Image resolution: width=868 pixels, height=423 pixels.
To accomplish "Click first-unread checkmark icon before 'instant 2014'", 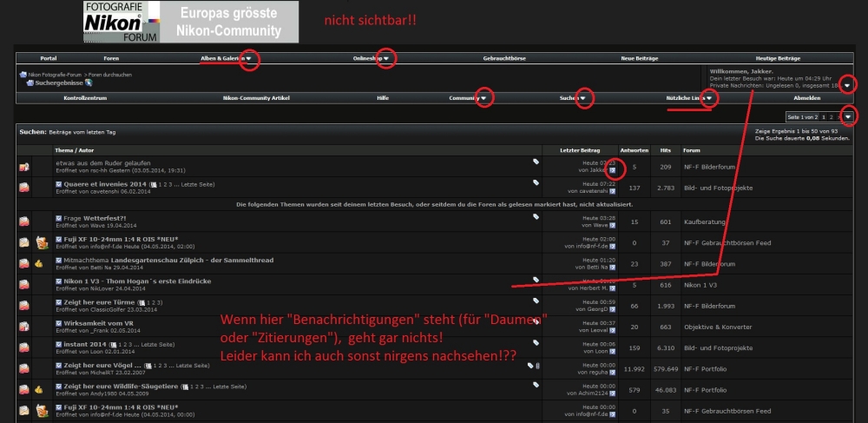I will pos(59,344).
